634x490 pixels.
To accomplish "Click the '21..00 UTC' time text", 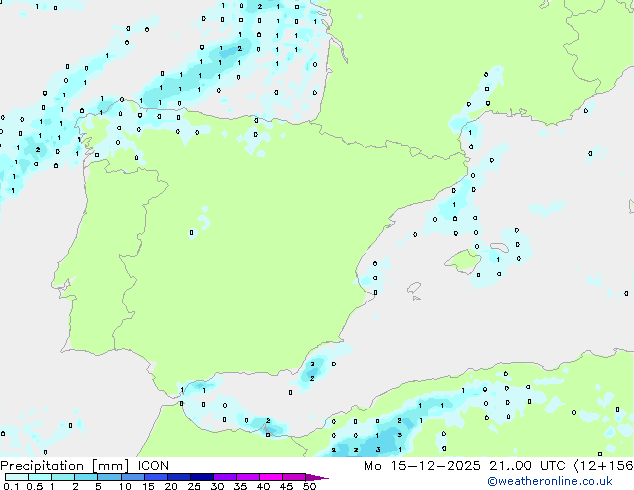I will coord(527,466).
